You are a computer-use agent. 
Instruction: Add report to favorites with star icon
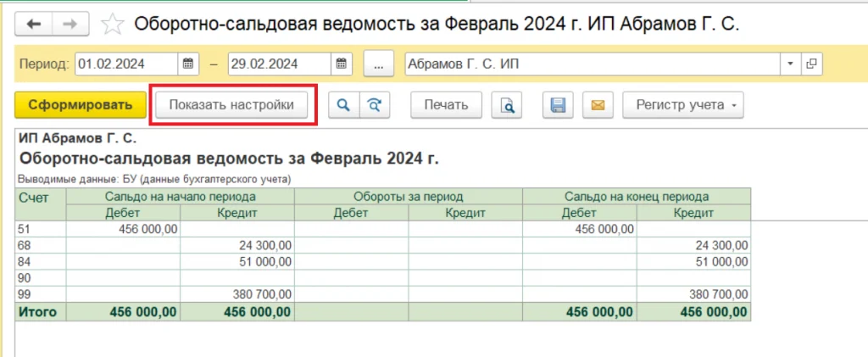click(112, 24)
